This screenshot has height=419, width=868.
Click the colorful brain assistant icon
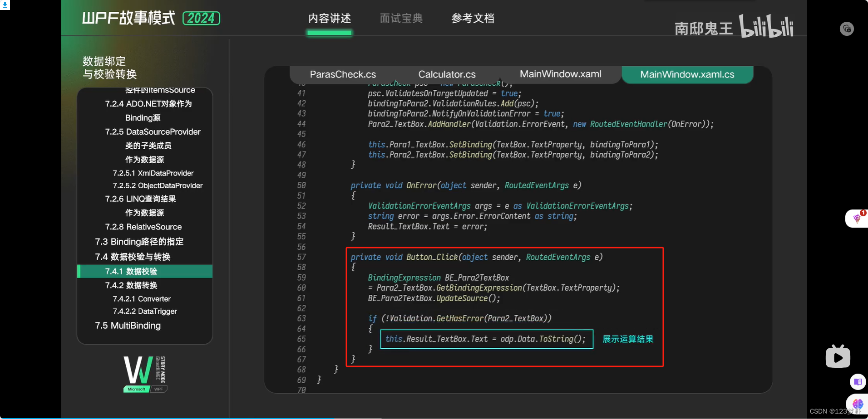(x=858, y=404)
